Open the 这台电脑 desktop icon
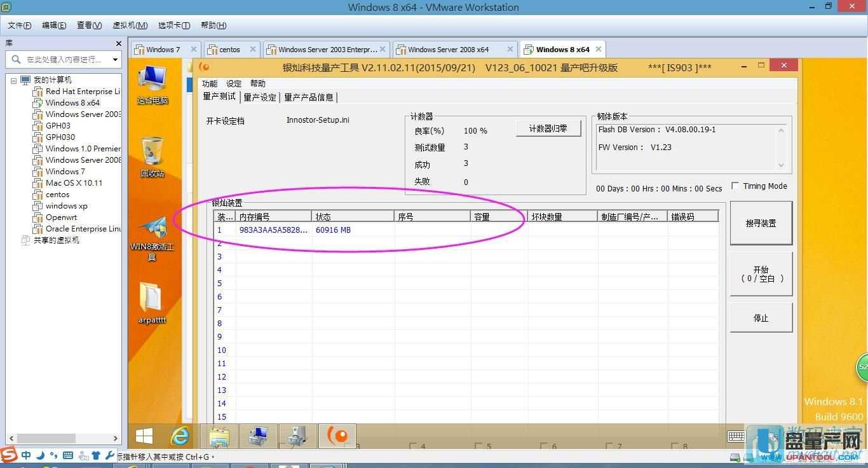The image size is (868, 468). [x=153, y=83]
